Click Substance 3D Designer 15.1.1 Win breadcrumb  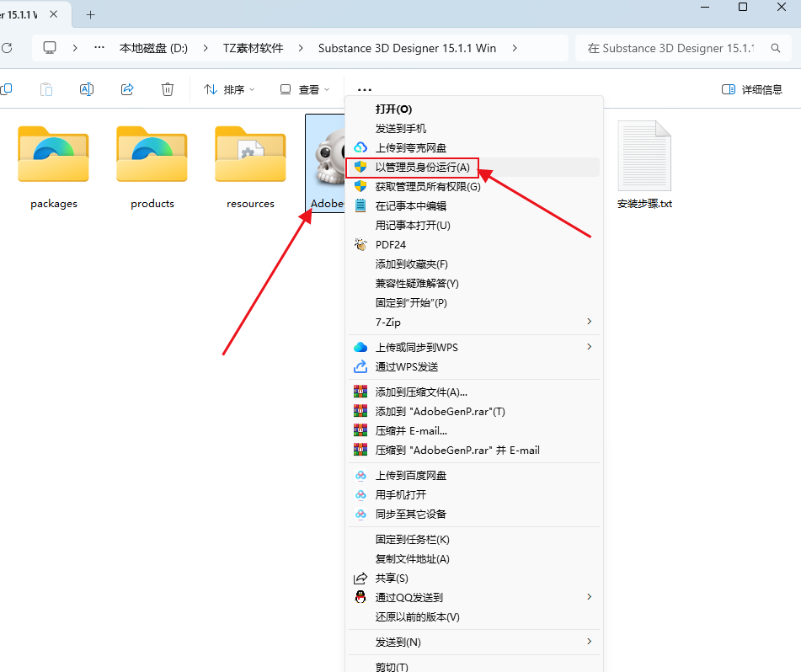pyautogui.click(x=407, y=48)
